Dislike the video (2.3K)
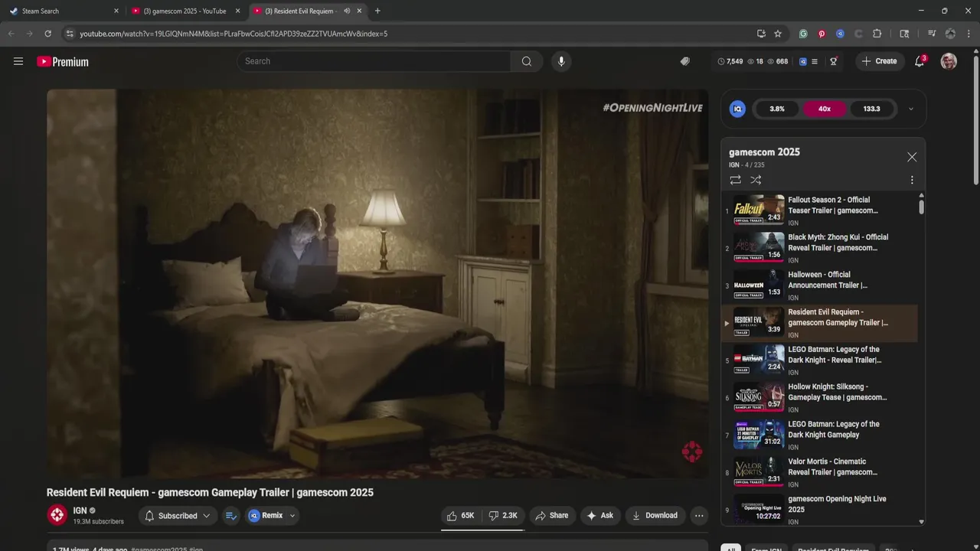Screen dimensions: 980x551 [x=502, y=516]
